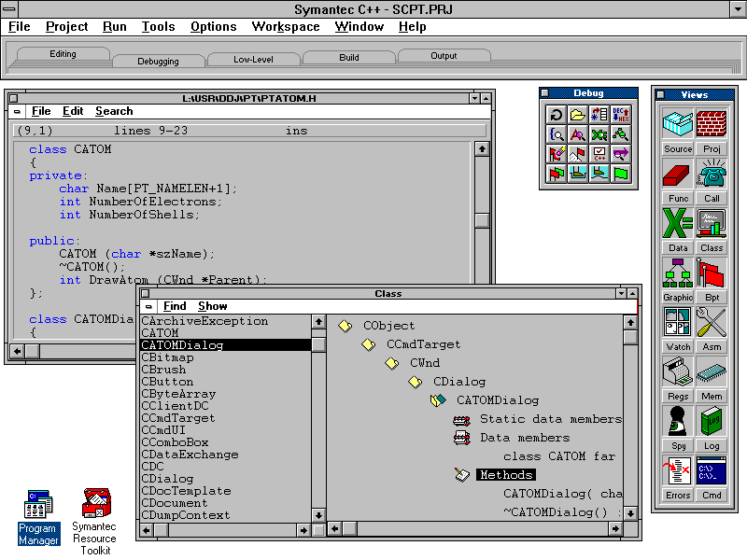Switch to the Debugging workspace tab
Viewport: 747px width, 560px height.
(x=158, y=60)
